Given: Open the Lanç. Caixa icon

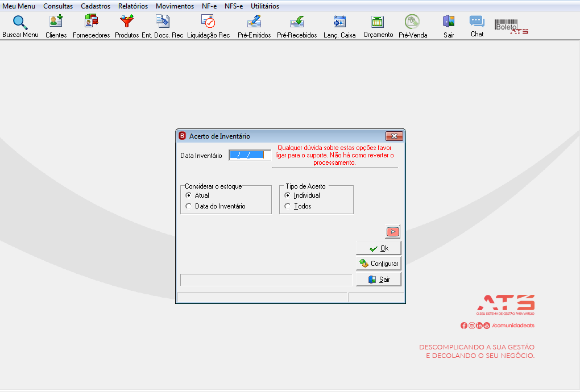Looking at the screenshot, I should click(x=339, y=22).
